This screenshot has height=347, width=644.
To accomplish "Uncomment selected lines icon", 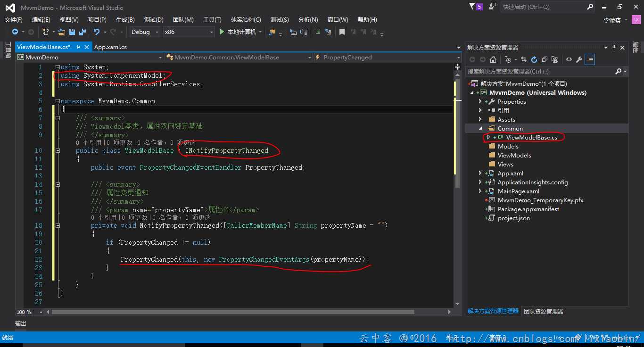I will point(328,32).
